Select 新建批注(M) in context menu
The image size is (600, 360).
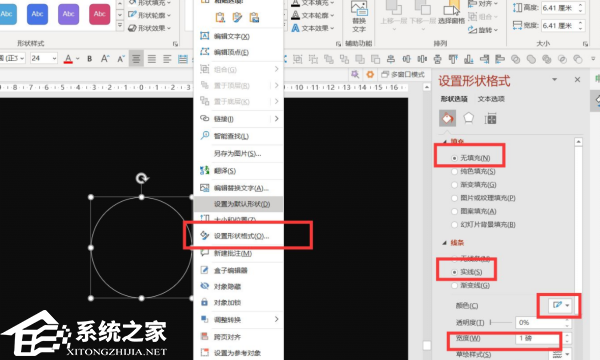[x=239, y=253]
